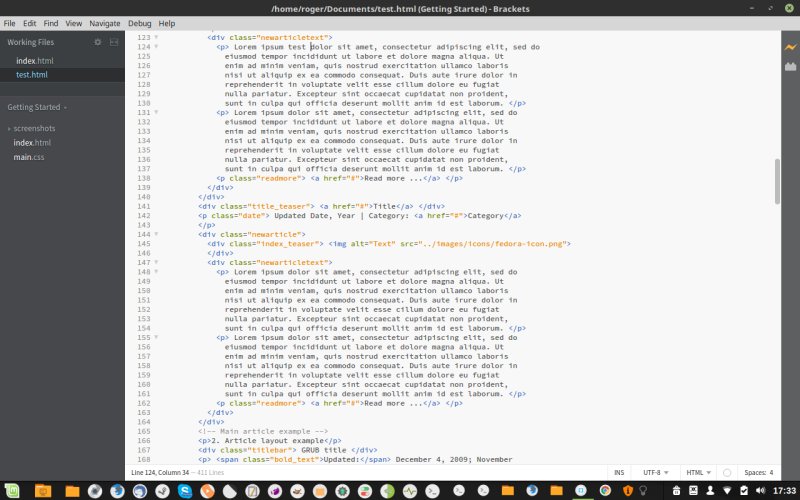Click the Working Files gear settings icon

point(97,42)
